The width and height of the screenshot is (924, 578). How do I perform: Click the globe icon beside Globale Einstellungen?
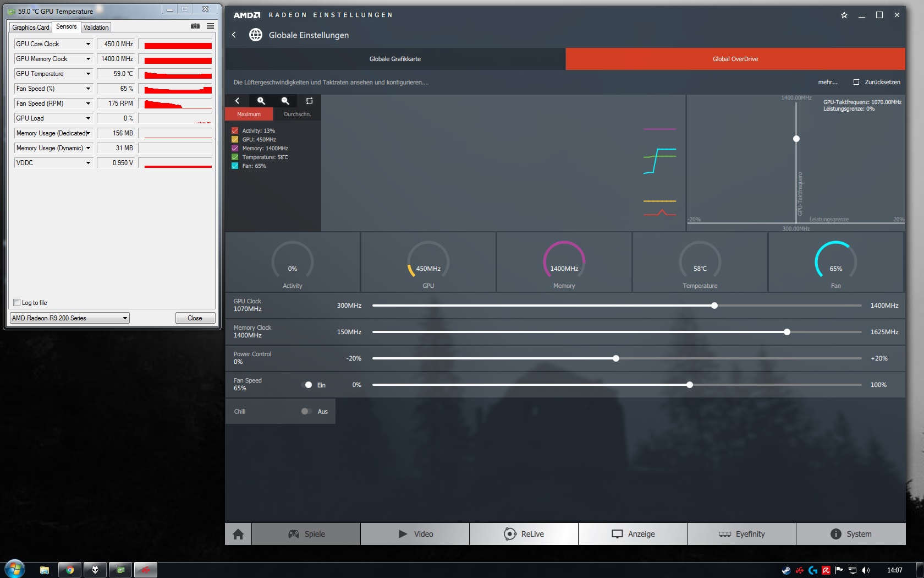point(255,35)
